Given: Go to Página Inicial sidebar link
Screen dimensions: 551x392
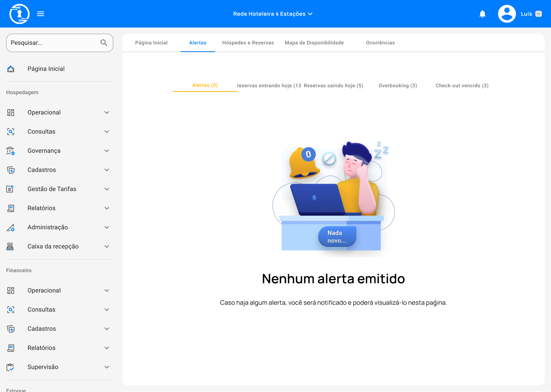Looking at the screenshot, I should click(46, 69).
